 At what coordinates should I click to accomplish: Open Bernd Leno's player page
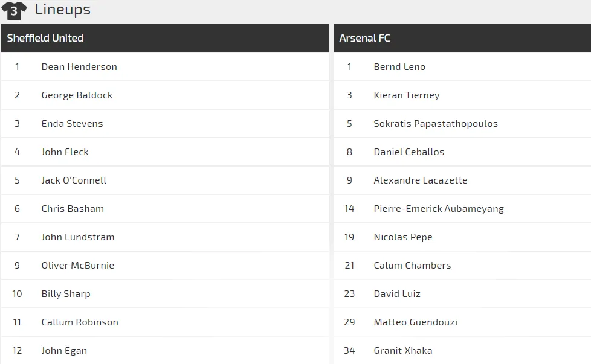click(x=399, y=67)
